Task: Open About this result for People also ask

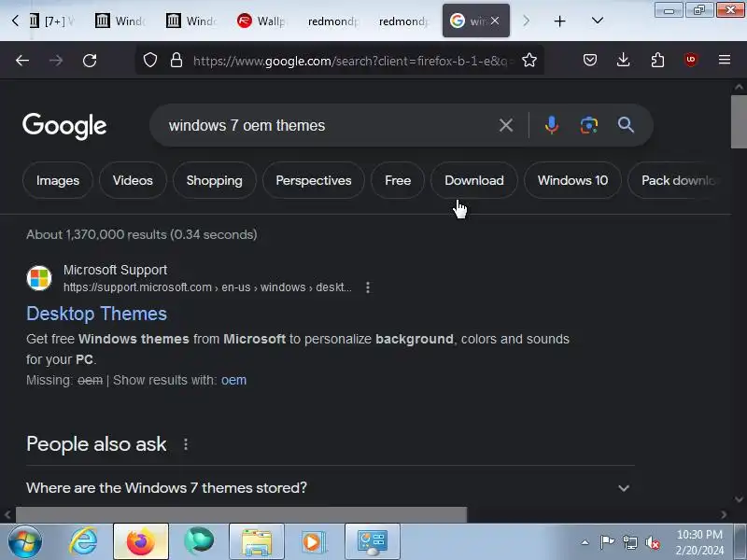Action: [x=186, y=444]
